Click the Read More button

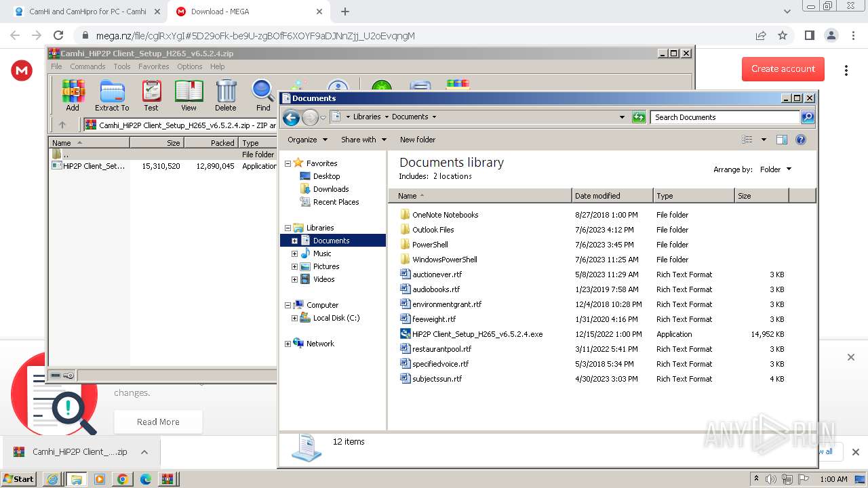pos(158,422)
